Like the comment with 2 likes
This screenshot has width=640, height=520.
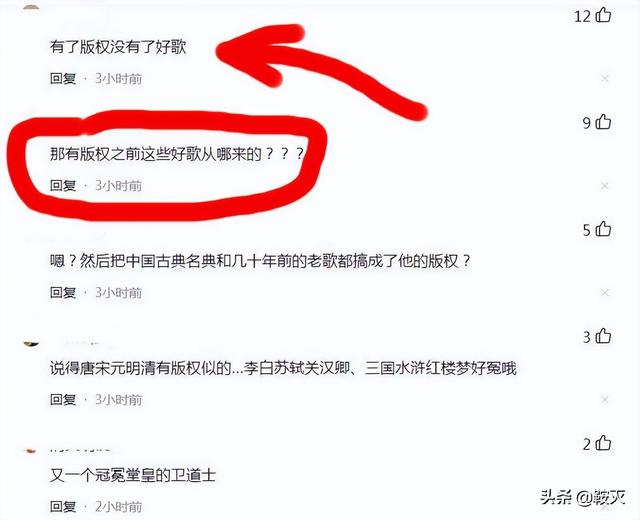click(603, 443)
